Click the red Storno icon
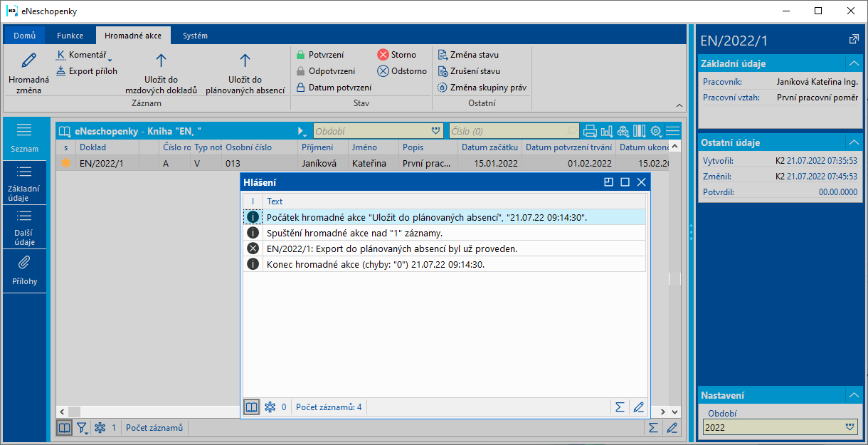The image size is (868, 445). click(383, 55)
